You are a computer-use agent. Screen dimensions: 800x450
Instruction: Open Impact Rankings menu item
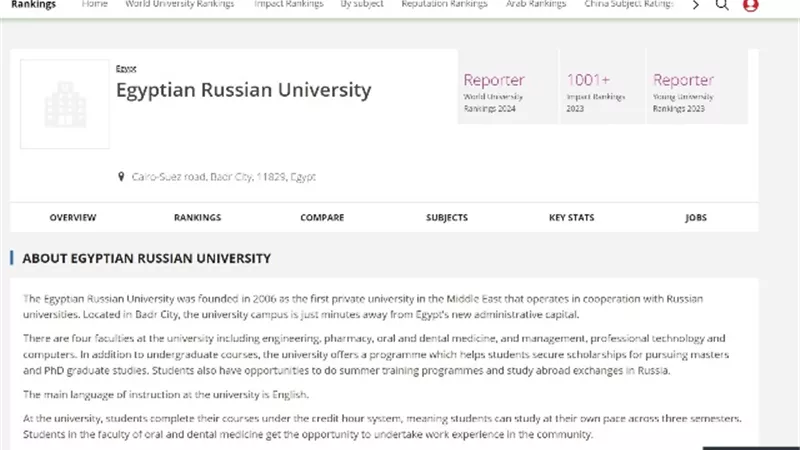[289, 4]
